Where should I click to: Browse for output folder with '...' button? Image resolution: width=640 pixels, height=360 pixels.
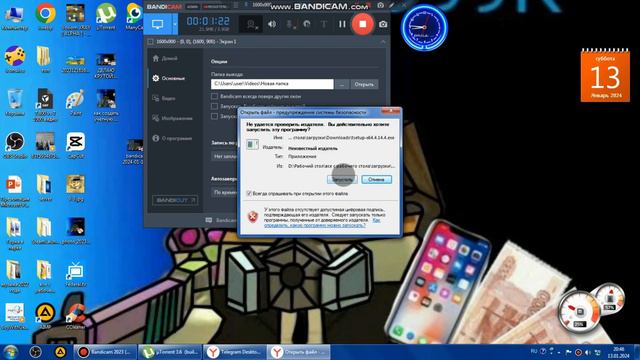click(x=342, y=84)
